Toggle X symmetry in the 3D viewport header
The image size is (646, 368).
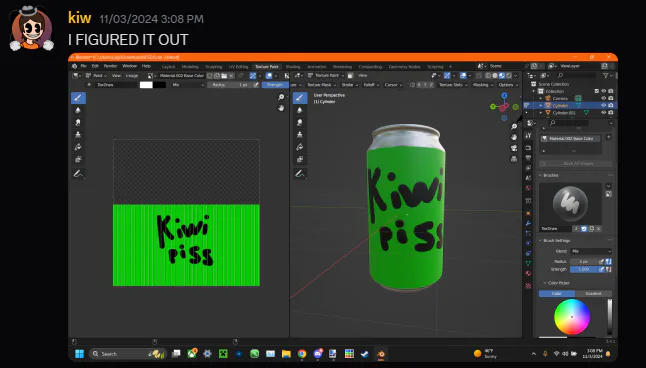[x=419, y=85]
